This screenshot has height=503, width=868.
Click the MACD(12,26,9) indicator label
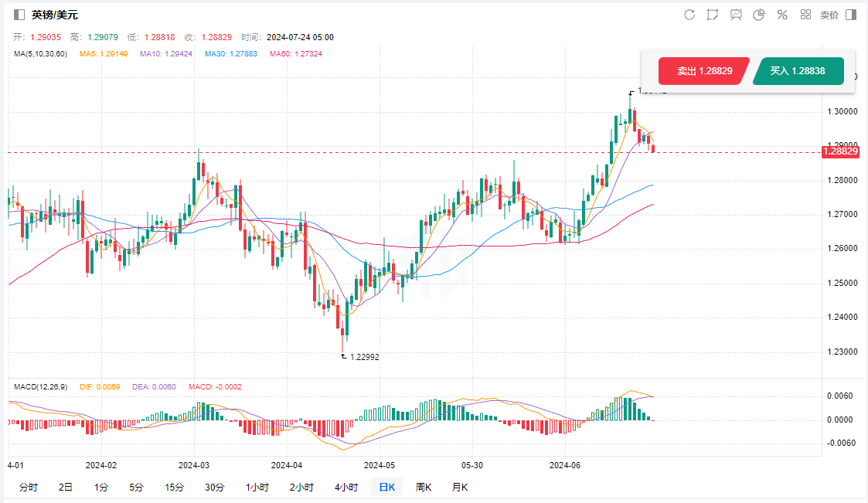tap(40, 385)
